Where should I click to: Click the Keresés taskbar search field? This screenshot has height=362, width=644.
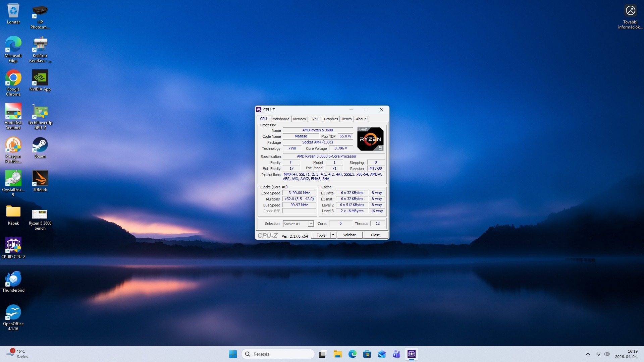278,354
